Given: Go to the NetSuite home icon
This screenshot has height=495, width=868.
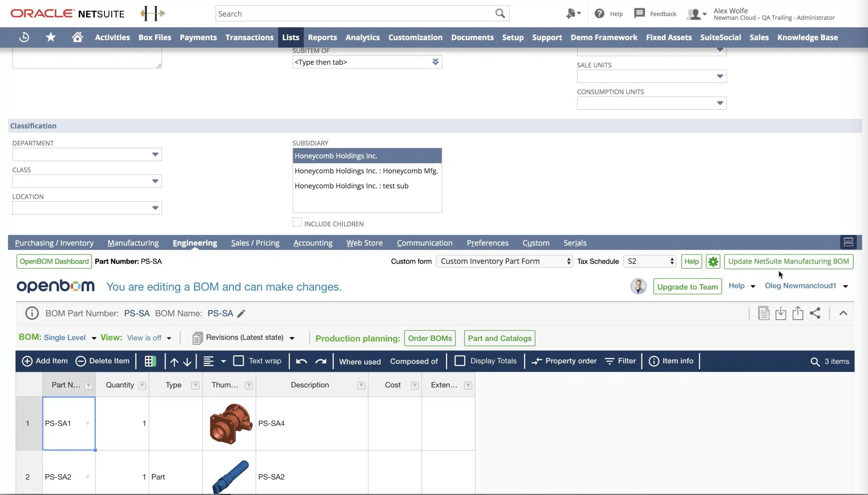Looking at the screenshot, I should pos(77,37).
